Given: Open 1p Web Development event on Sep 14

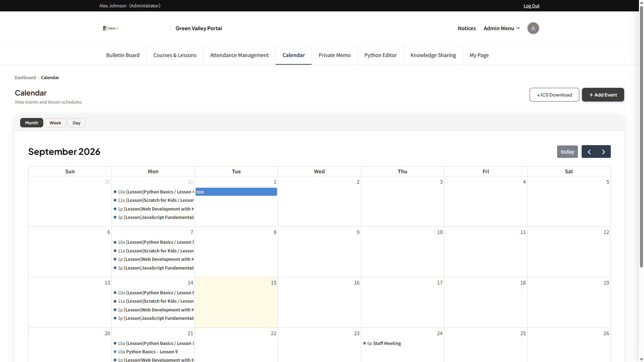Looking at the screenshot, I should click(x=154, y=310).
